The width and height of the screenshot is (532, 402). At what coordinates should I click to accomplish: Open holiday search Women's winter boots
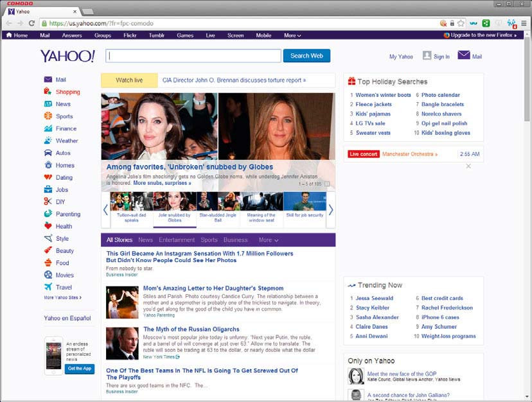[383, 95]
